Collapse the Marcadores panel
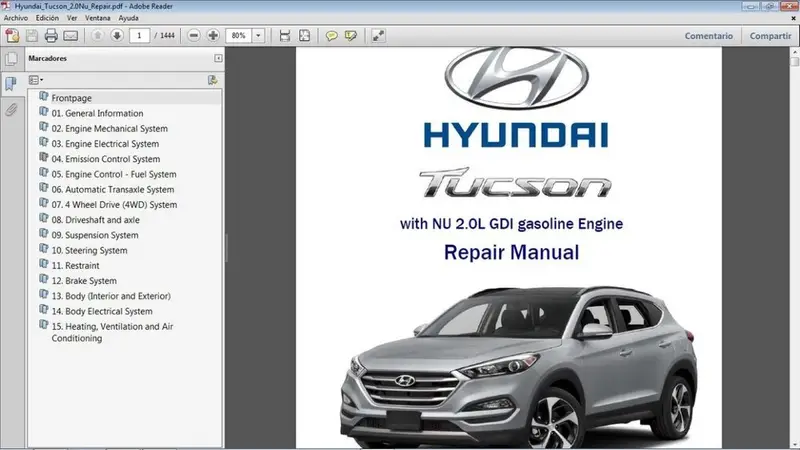This screenshot has width=800, height=450. [x=218, y=58]
